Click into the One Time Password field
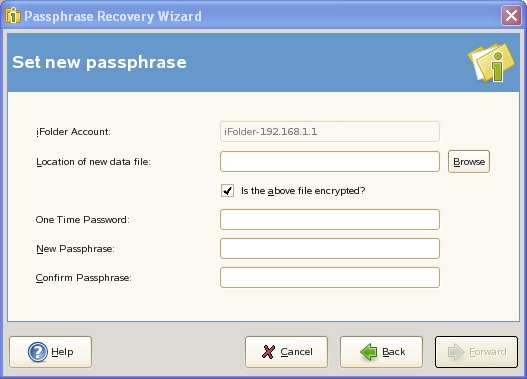Viewport: 527px width, 379px height. point(330,220)
